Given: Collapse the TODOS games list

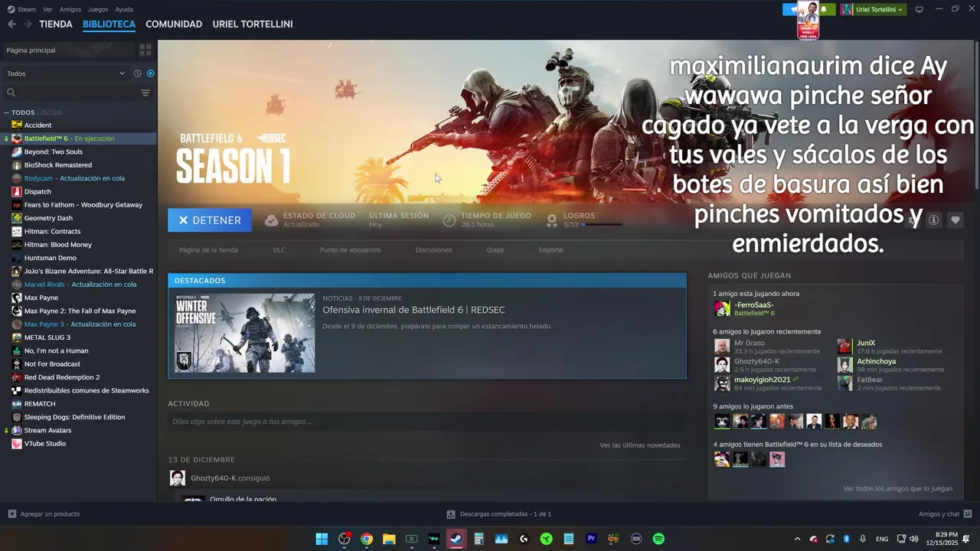Looking at the screenshot, I should click(x=6, y=112).
